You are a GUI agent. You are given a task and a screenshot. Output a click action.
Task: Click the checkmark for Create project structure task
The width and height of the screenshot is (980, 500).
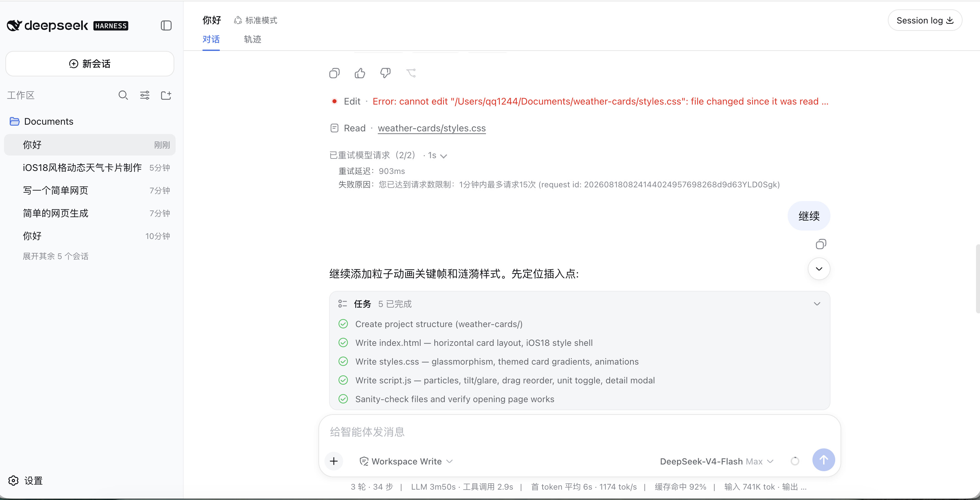coord(343,324)
